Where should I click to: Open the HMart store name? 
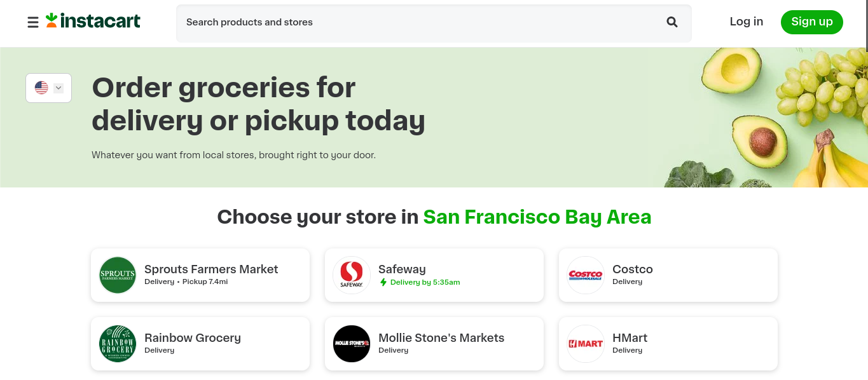coord(630,338)
